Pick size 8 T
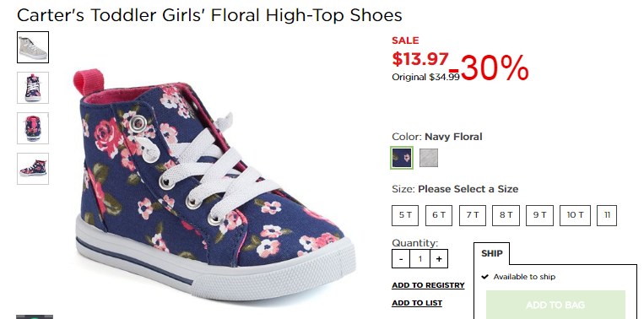Viewport: 644px width, 319px height. coord(506,215)
